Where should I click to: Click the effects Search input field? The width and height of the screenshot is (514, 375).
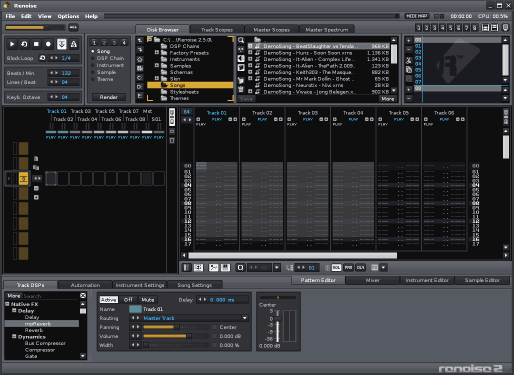coord(51,296)
